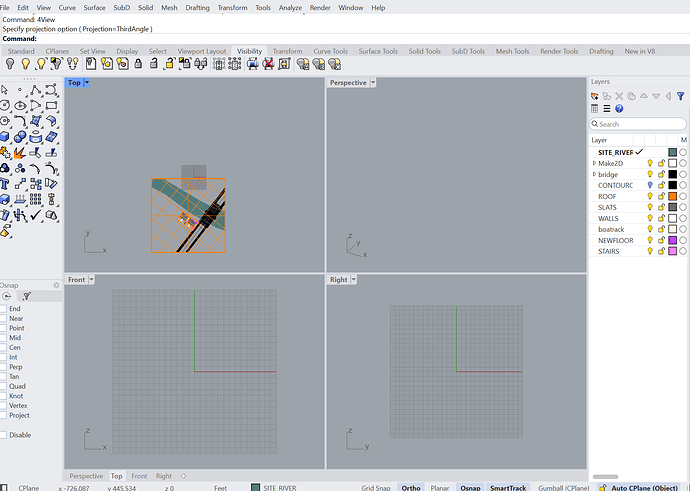690x491 pixels.
Task: Click the Show Objects yellow bulb icon
Action: [x=26, y=64]
